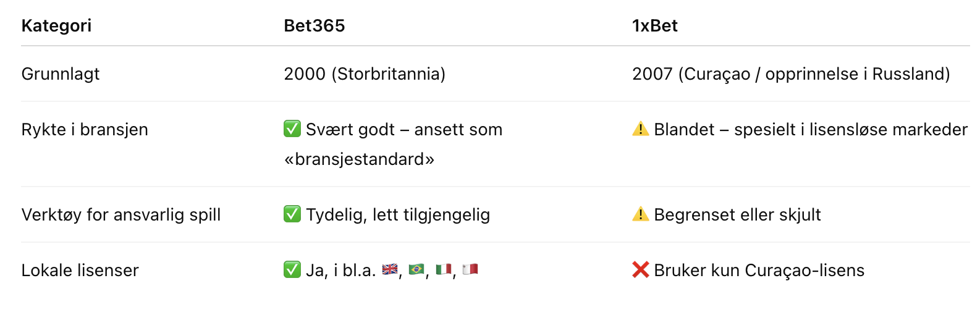Select the 'Bet365' column header
The image size is (980, 320).
tap(314, 26)
